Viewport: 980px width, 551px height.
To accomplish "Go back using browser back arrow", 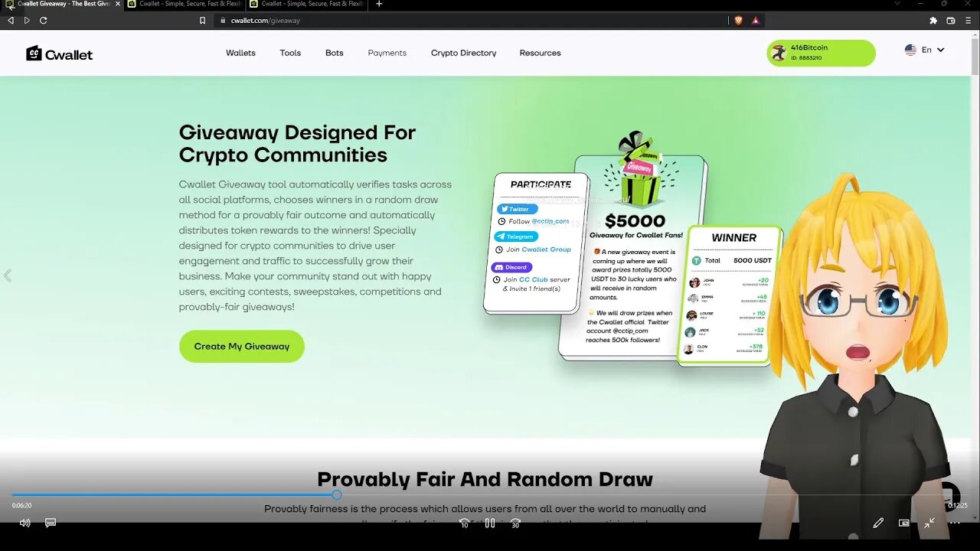I will tap(11, 21).
